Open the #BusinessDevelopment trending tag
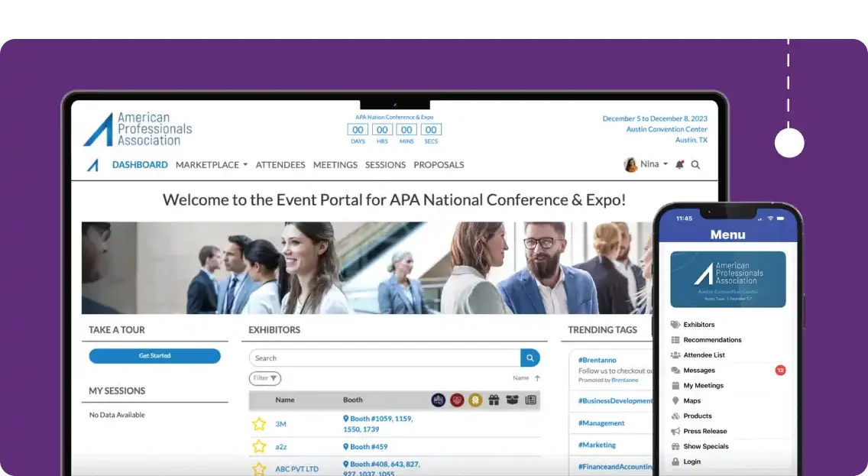This screenshot has width=868, height=476. (615, 400)
